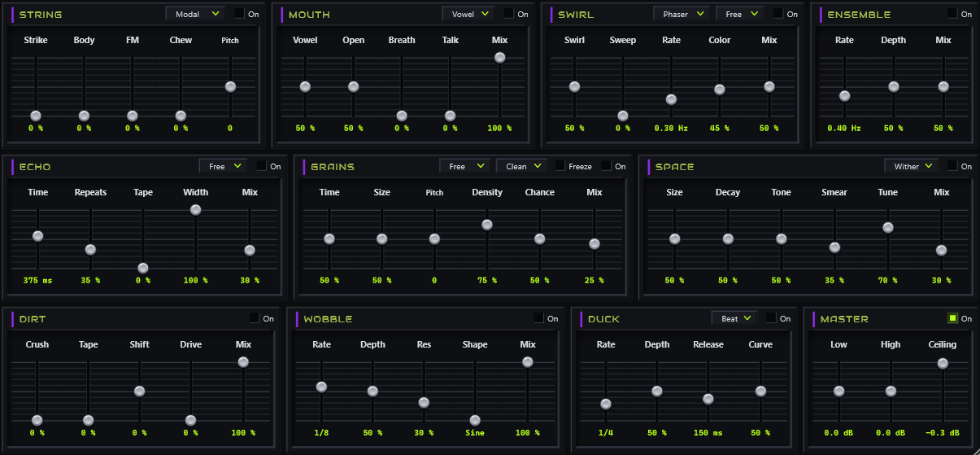Image resolution: width=980 pixels, height=455 pixels.
Task: Open the SWIRL Phaser dropdown
Action: tap(682, 14)
